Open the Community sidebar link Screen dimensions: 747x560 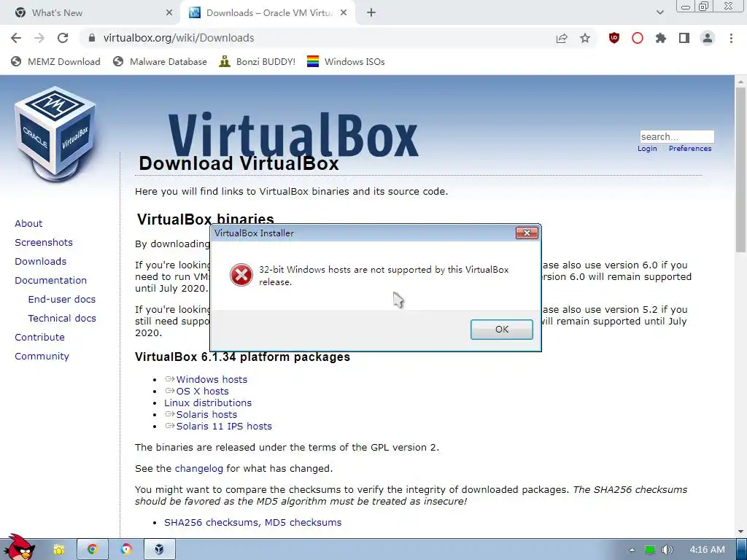pyautogui.click(x=42, y=356)
